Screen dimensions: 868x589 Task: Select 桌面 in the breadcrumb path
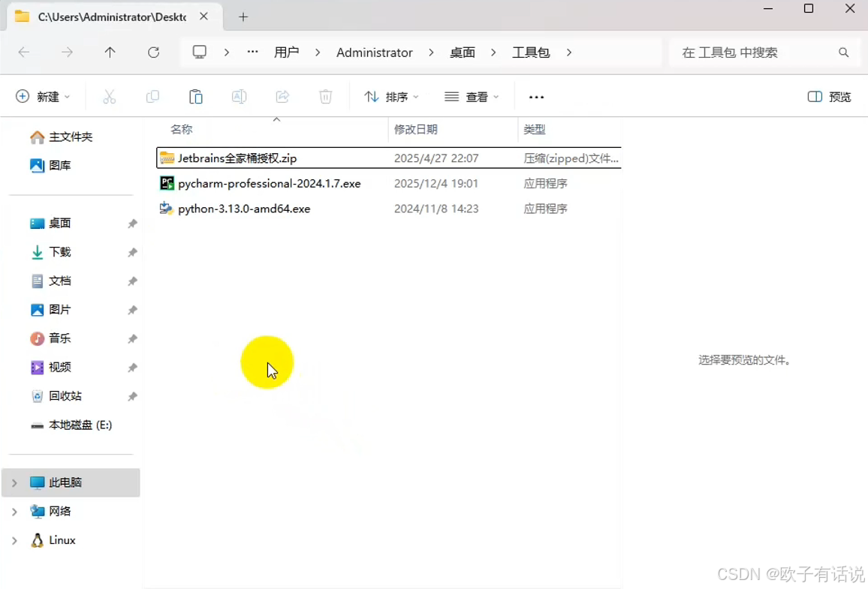tap(463, 53)
